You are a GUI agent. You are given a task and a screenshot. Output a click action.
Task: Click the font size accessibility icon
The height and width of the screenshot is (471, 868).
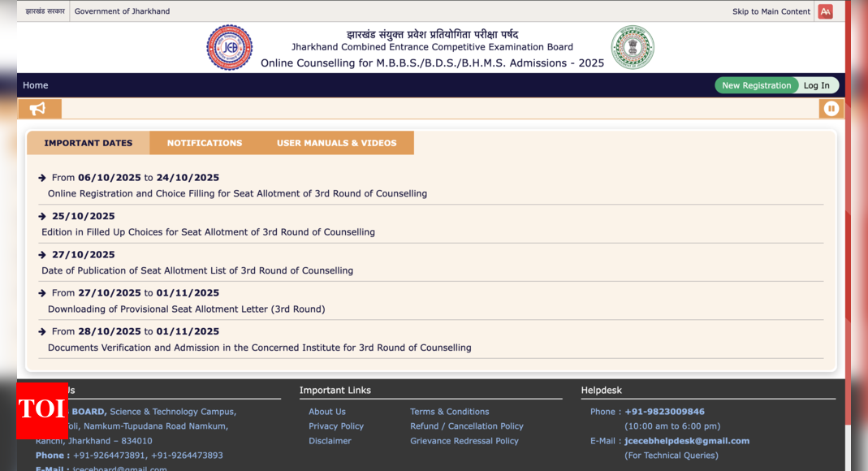825,11
